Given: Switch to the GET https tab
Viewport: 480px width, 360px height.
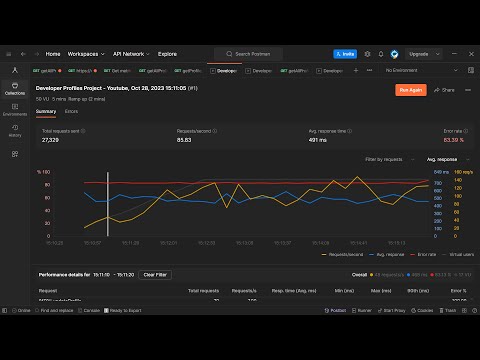Looking at the screenshot, I should click(82, 71).
